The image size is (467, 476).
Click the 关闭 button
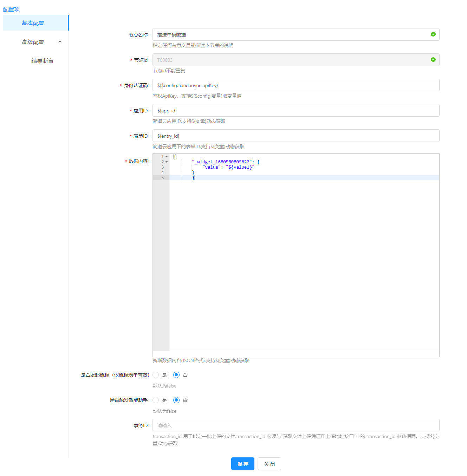click(269, 464)
